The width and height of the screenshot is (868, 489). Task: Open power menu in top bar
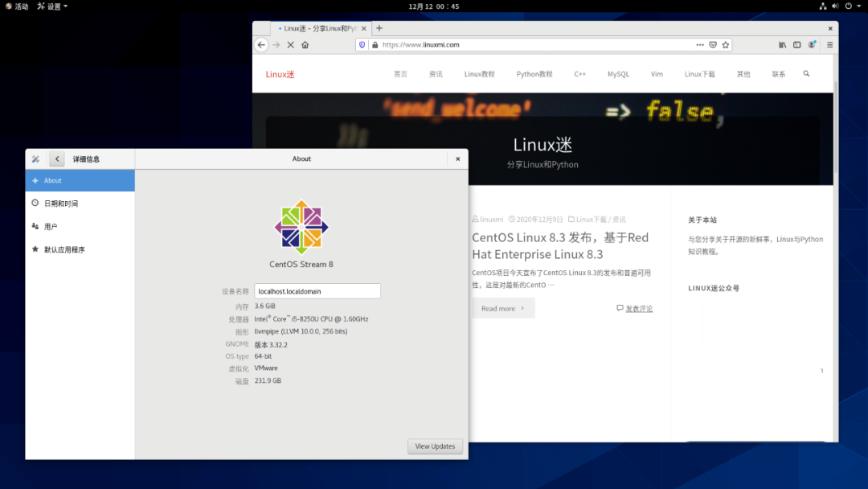coord(853,6)
